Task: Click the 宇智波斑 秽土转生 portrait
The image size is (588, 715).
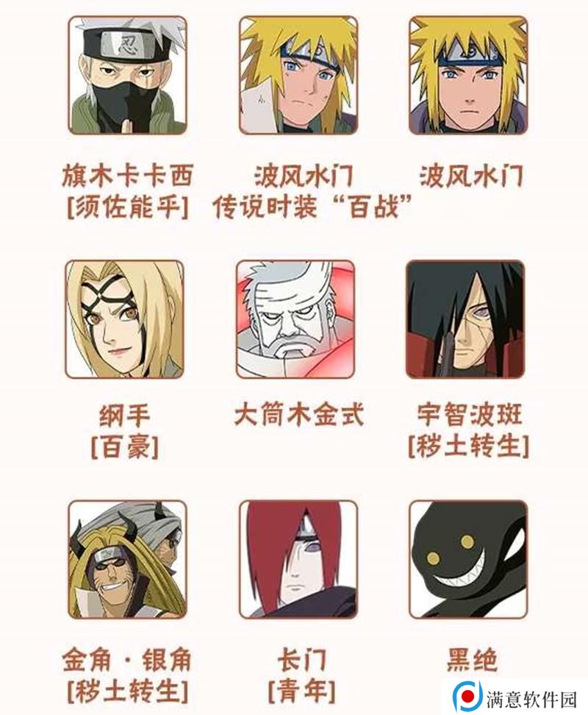Action: point(465,320)
